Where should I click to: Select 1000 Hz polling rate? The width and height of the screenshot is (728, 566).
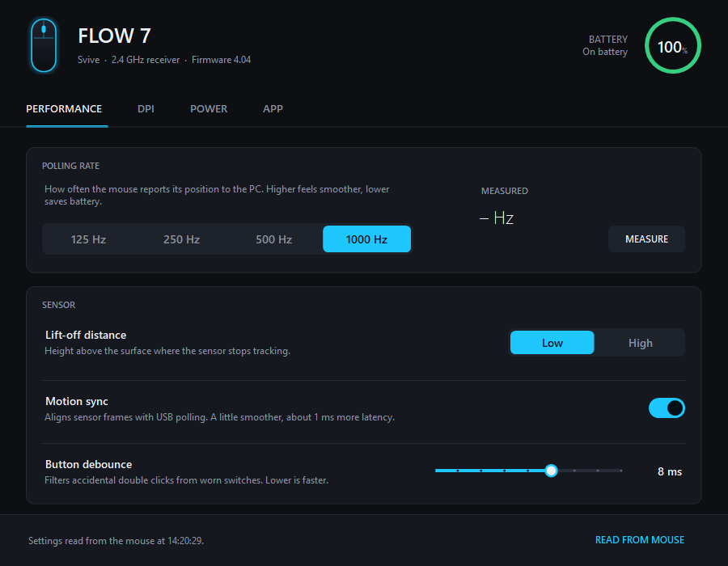[x=366, y=239]
